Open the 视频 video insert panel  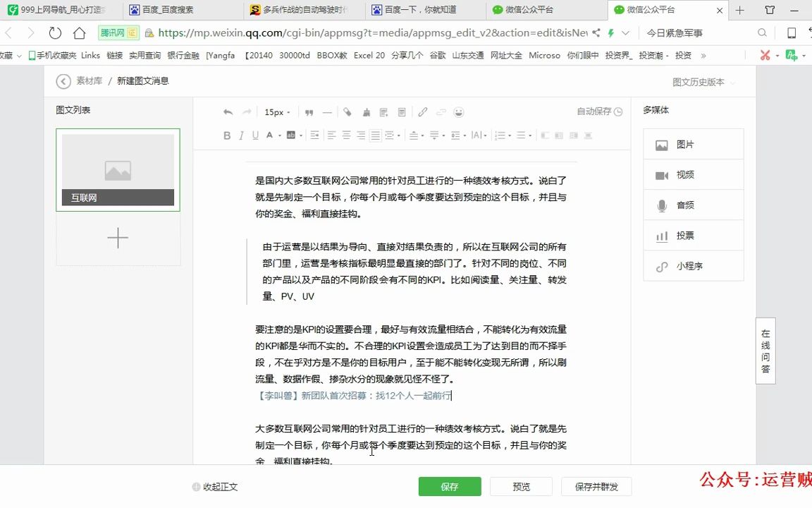(x=693, y=174)
